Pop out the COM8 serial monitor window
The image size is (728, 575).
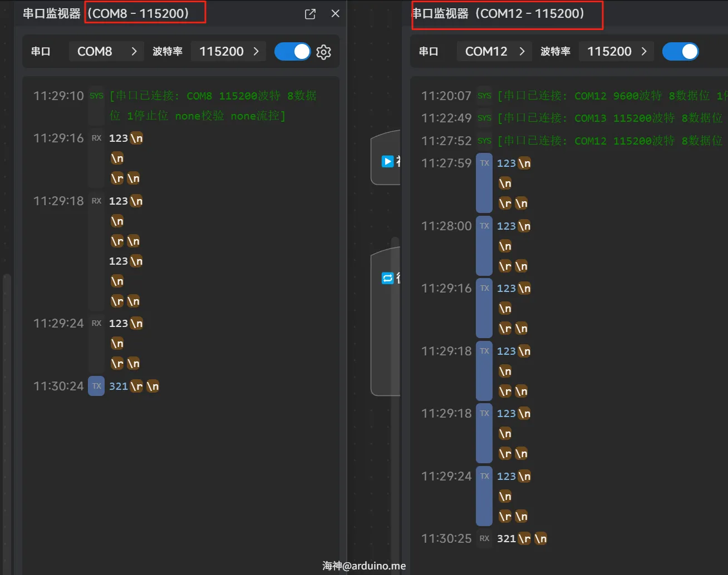pos(311,14)
